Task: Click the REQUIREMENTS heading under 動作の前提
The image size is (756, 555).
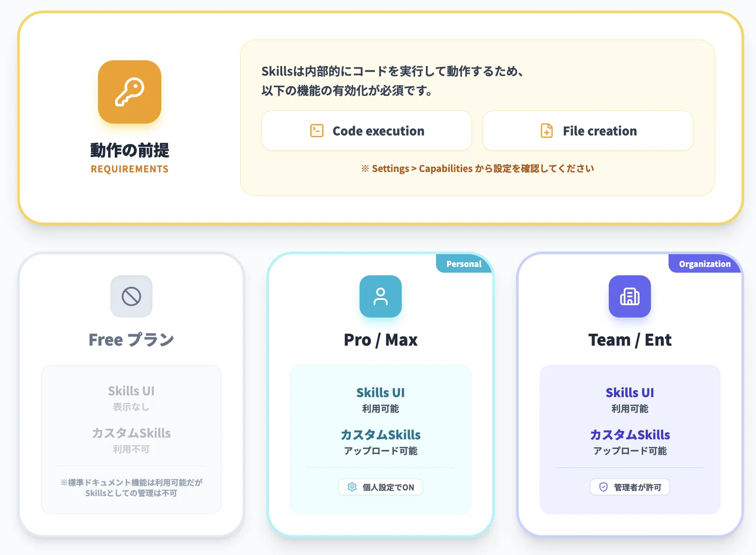Action: click(x=130, y=168)
